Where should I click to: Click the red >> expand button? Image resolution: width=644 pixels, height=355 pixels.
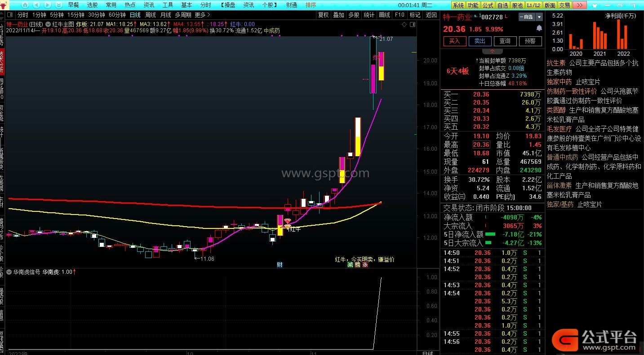(x=580, y=5)
